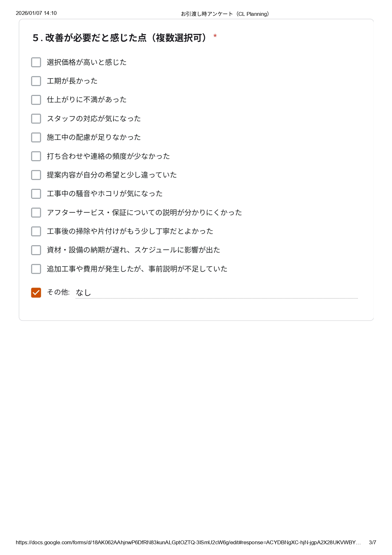This screenshot has height=555, width=392.
Task: Open the docs.google.com forms URL in the footer
Action: point(188,542)
